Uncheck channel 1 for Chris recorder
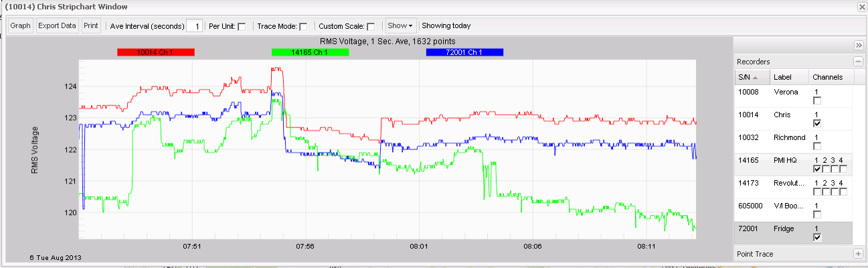The width and height of the screenshot is (868, 268). click(816, 124)
